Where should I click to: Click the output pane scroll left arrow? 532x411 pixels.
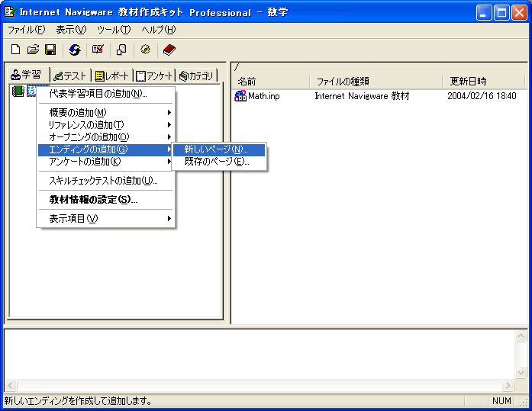pyautogui.click(x=11, y=385)
